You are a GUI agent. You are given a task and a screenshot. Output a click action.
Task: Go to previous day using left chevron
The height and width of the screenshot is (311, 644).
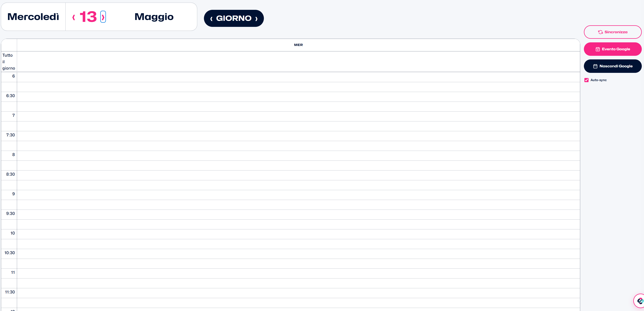(74, 17)
